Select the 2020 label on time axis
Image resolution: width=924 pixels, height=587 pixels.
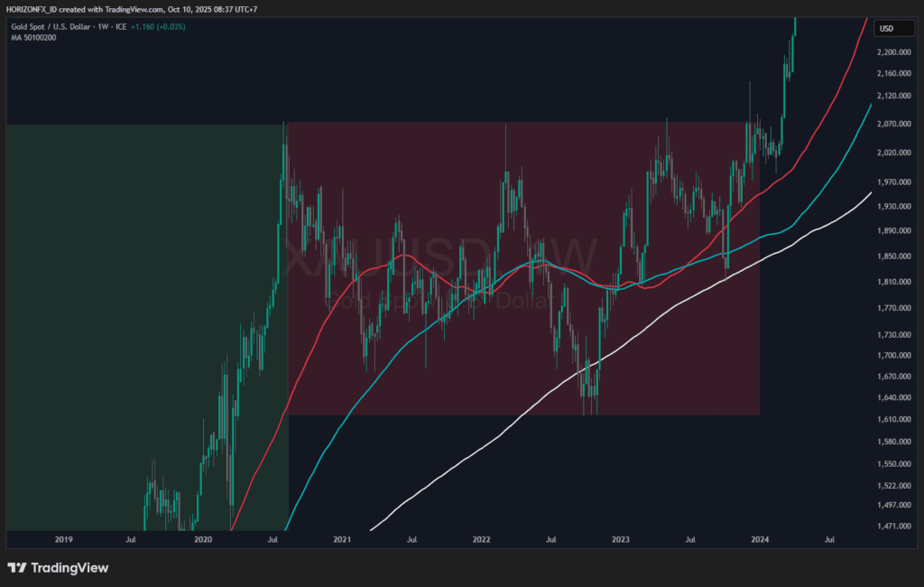point(203,539)
